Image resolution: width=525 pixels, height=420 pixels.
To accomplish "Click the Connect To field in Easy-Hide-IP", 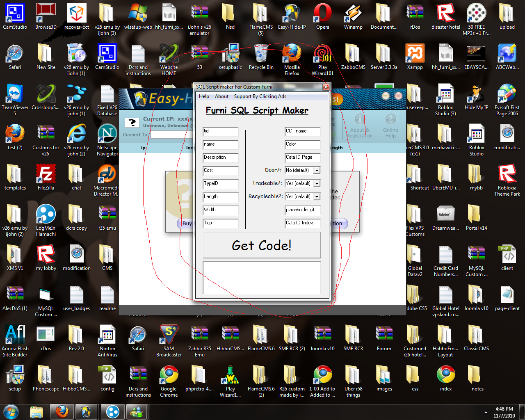I will click(171, 135).
